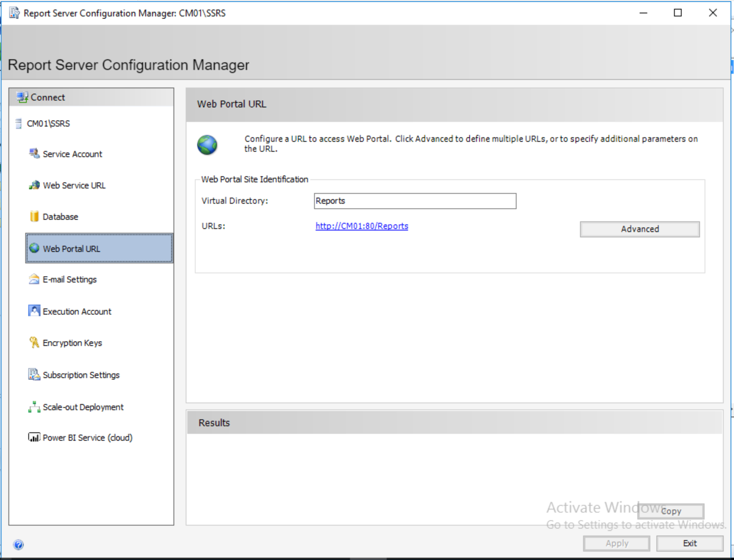
Task: Open Encryption Keys page
Action: point(72,343)
